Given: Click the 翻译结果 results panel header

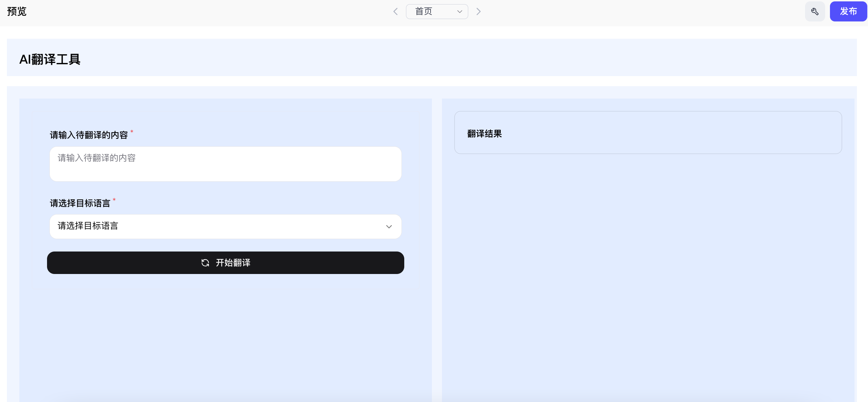Looking at the screenshot, I should click(x=484, y=134).
